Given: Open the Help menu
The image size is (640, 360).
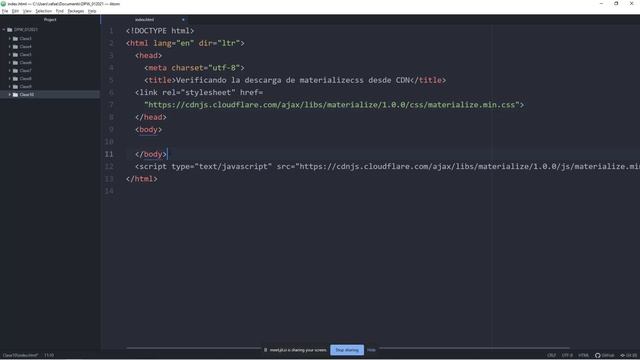Looking at the screenshot, I should tap(92, 11).
